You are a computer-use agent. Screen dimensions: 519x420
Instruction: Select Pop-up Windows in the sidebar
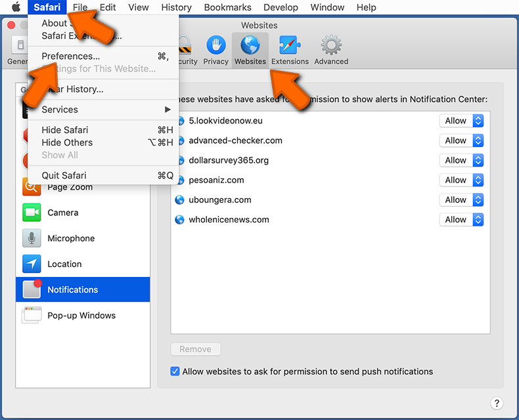pyautogui.click(x=83, y=315)
